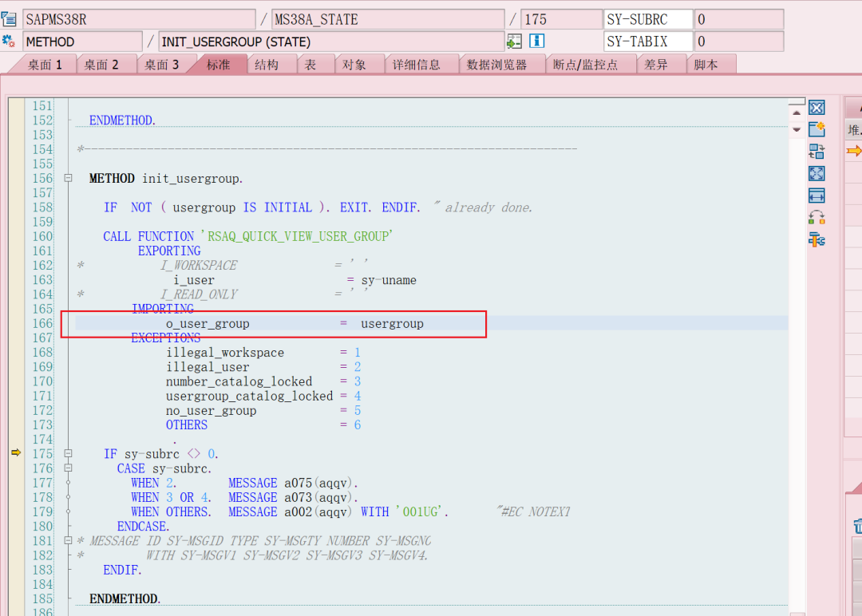Click 'RSAQ_QUICK_VIEW_USER_GROUP' function name in code
This screenshot has height=616, width=862.
click(297, 236)
